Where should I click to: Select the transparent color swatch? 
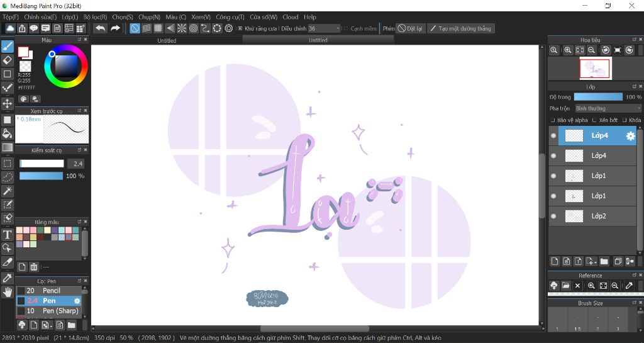[25, 65]
